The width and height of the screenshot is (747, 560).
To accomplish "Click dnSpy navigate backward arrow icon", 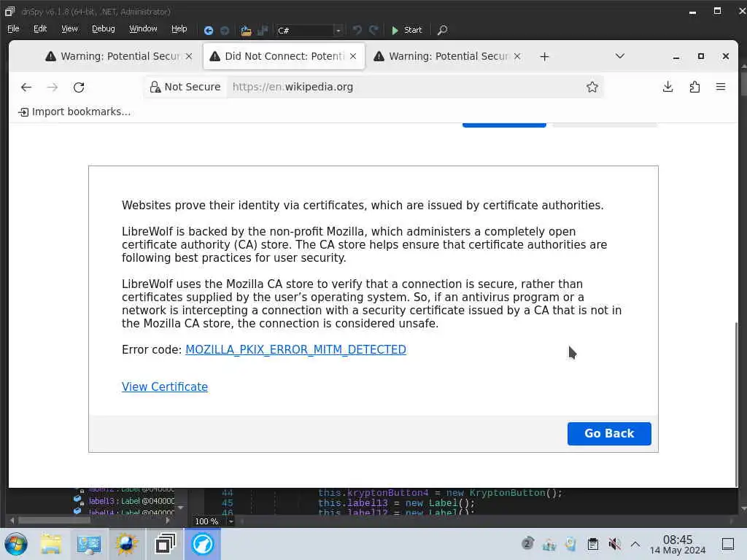I will [x=208, y=31].
